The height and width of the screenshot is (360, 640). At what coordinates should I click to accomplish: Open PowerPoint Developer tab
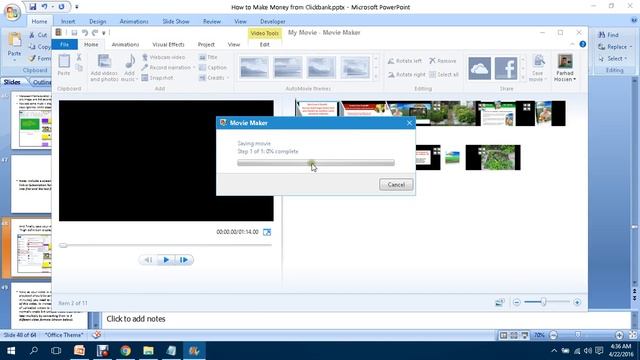(x=273, y=21)
